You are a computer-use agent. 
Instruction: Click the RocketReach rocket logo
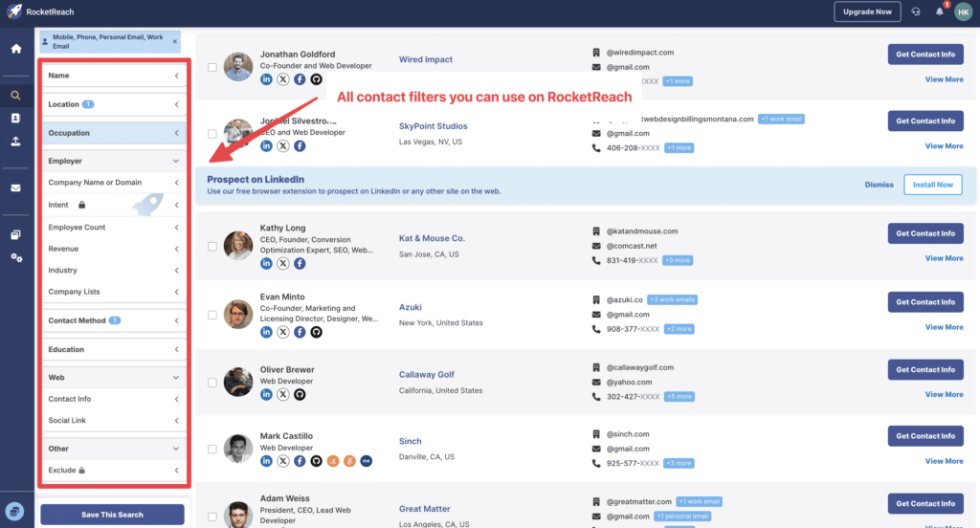14,11
